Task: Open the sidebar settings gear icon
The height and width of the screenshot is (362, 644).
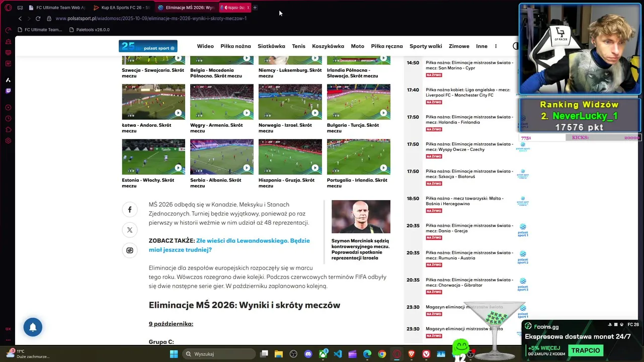Action: click(8, 141)
